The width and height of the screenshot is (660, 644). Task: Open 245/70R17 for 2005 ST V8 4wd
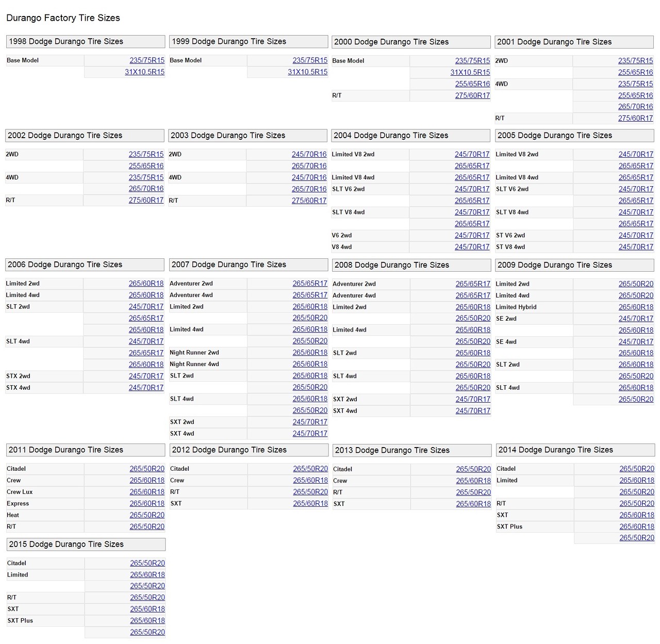636,247
